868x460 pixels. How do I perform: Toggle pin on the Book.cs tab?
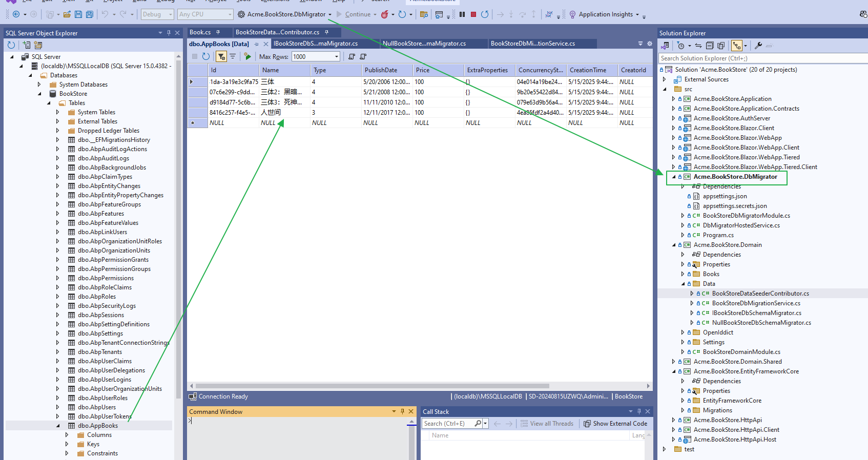point(218,32)
